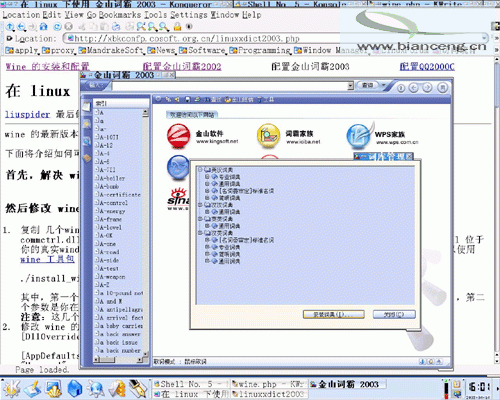
Task: Click the 关闭(C) close button in dialog
Action: (394, 314)
